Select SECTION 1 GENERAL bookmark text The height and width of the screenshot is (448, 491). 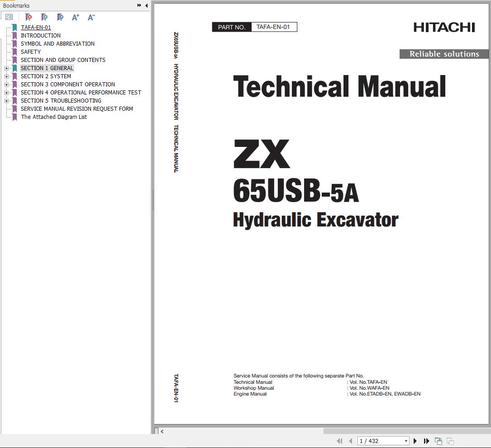tap(47, 68)
